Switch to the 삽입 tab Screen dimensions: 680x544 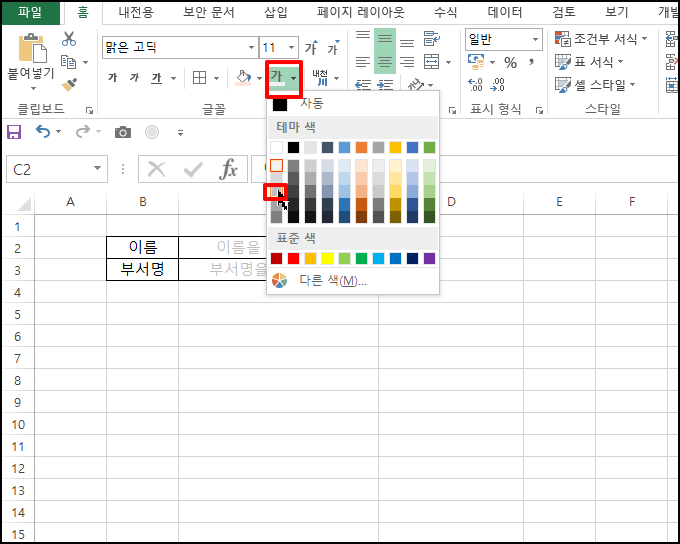[x=276, y=12]
